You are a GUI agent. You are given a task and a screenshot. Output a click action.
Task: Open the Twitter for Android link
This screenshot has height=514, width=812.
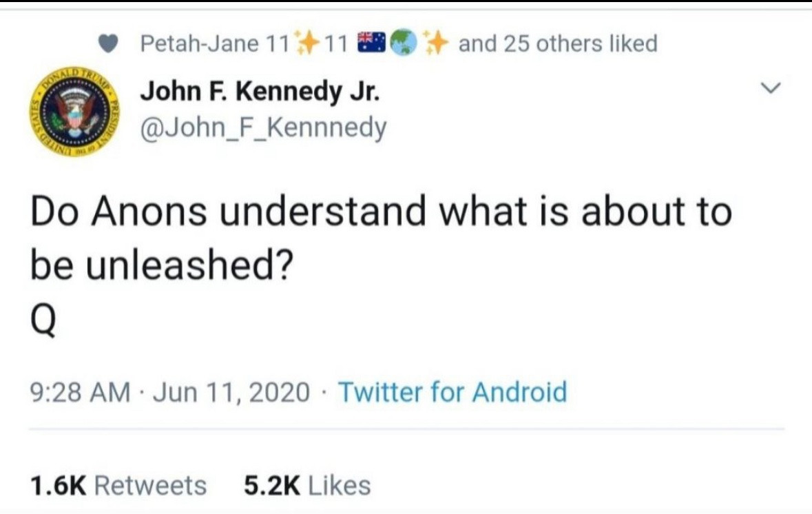click(452, 392)
